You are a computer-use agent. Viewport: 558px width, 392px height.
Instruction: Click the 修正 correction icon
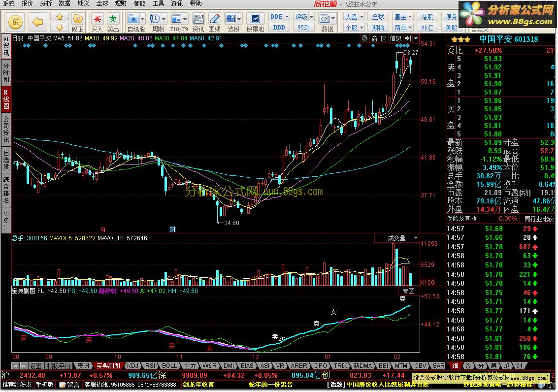pyautogui.click(x=78, y=22)
